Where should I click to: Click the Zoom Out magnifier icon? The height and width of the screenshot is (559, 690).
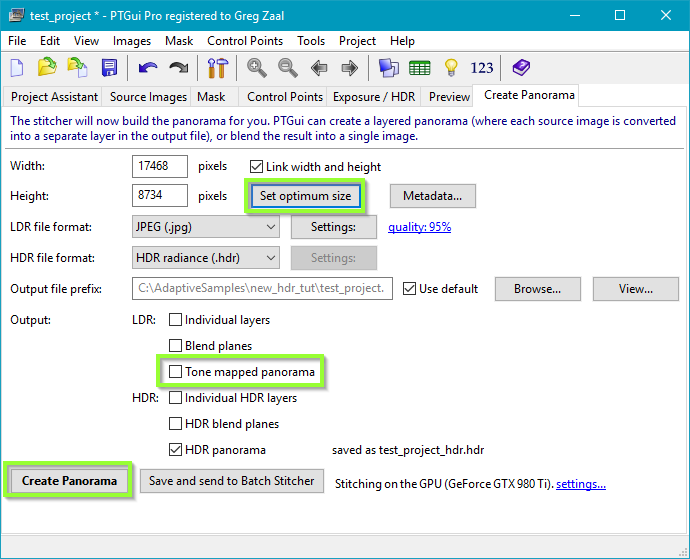(x=288, y=68)
